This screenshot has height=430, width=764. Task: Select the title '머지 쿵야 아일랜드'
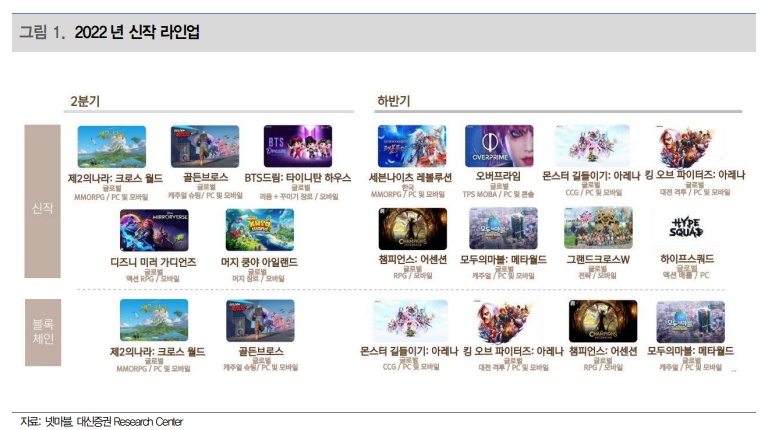259,262
